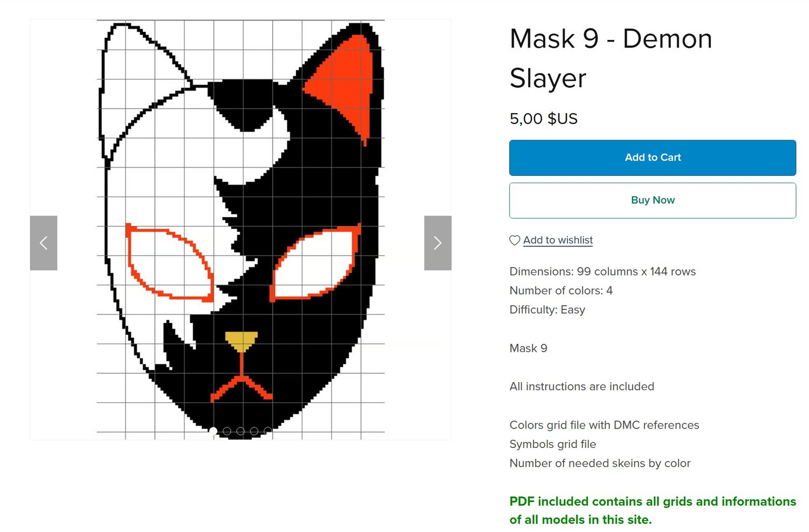809x532 pixels.
Task: Click the Mask 9 - Demon Slayer title
Action: [611, 58]
